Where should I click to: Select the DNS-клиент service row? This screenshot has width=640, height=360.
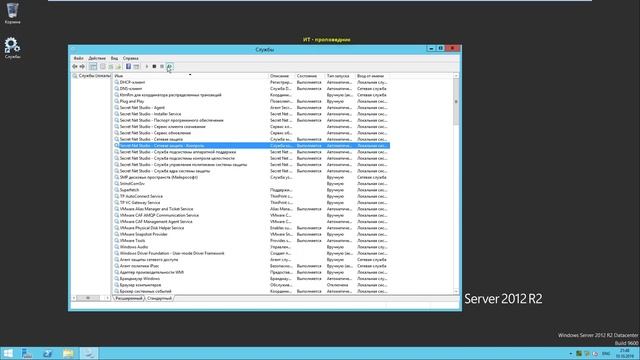tap(251, 89)
